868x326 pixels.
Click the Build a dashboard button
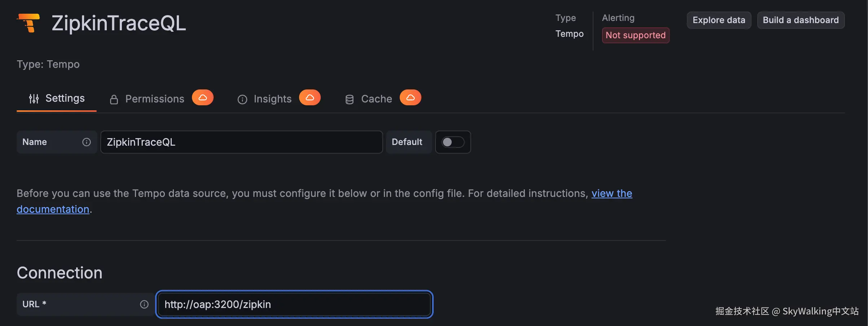coord(801,20)
